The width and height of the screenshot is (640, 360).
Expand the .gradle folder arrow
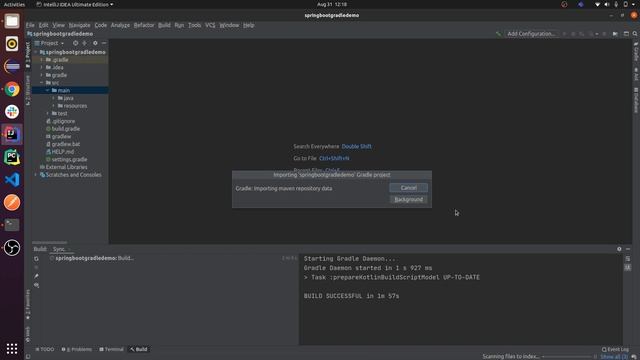point(42,60)
